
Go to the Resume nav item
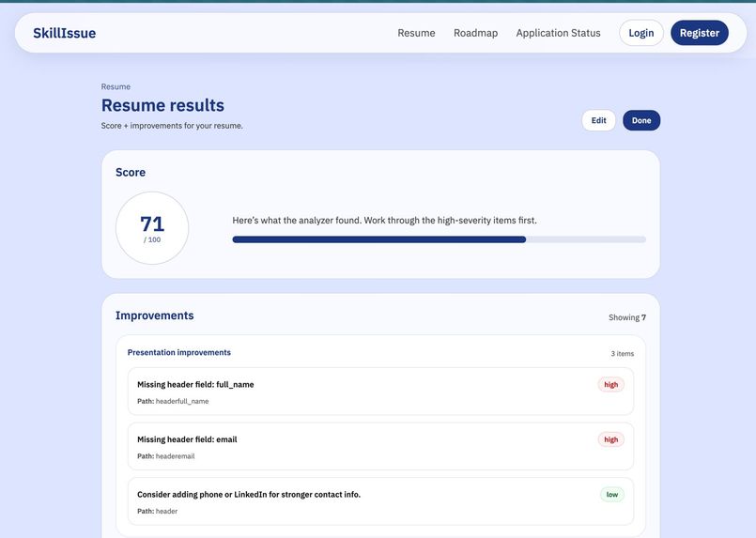coord(416,33)
